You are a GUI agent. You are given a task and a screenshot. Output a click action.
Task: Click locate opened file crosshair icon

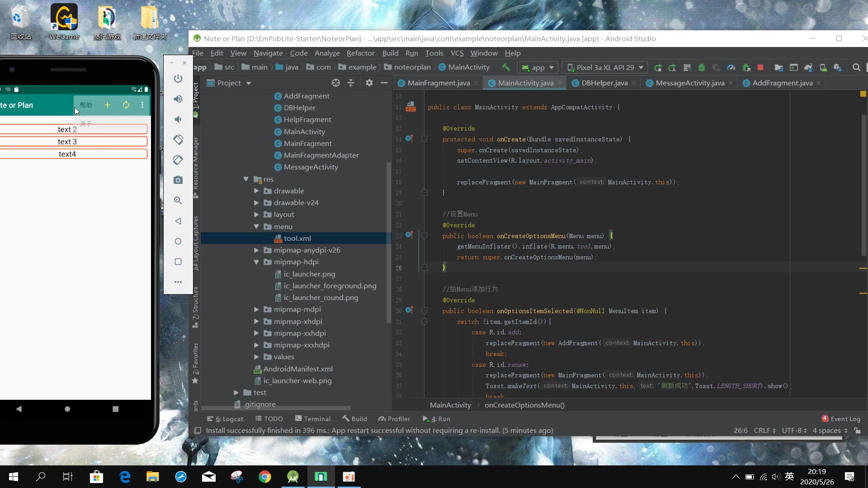coord(335,83)
